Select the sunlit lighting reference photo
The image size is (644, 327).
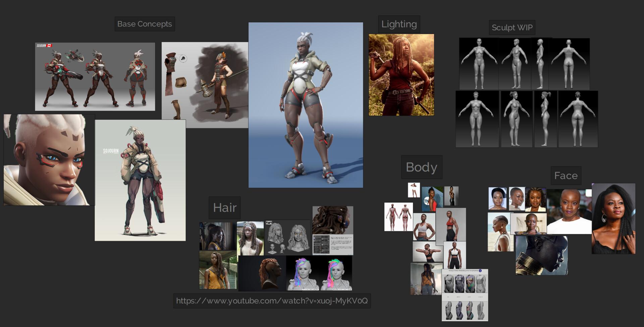(x=401, y=75)
